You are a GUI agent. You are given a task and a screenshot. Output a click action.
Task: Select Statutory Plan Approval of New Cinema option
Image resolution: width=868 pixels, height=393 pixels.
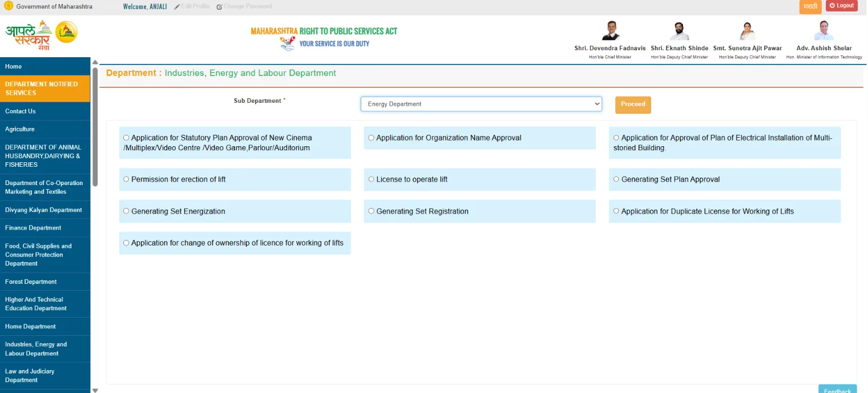tap(126, 138)
